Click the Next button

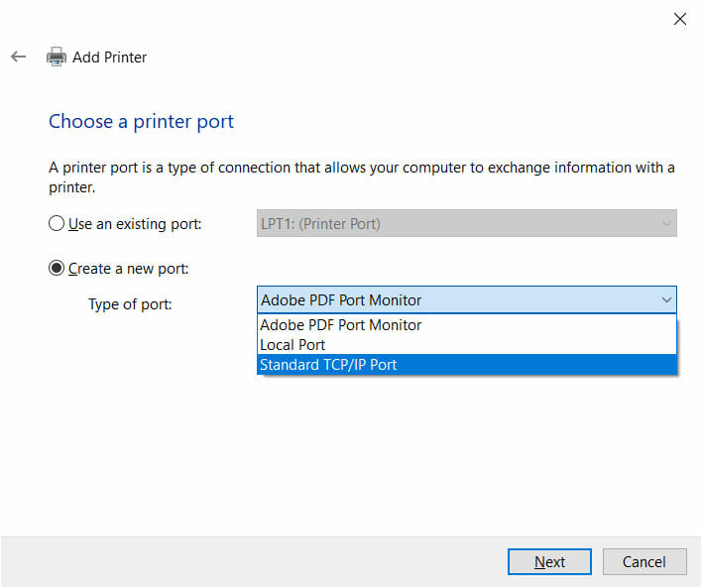tap(549, 561)
